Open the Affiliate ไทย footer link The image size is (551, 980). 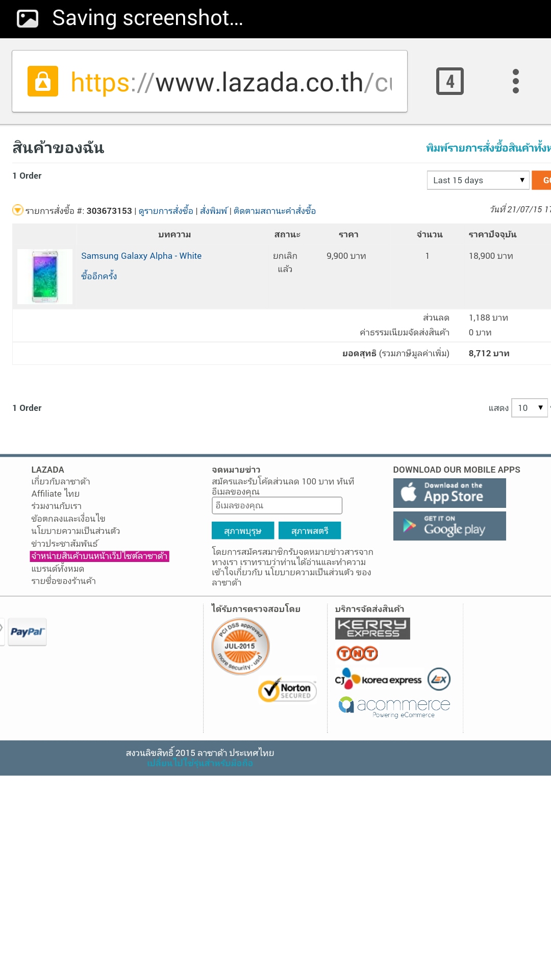click(56, 494)
